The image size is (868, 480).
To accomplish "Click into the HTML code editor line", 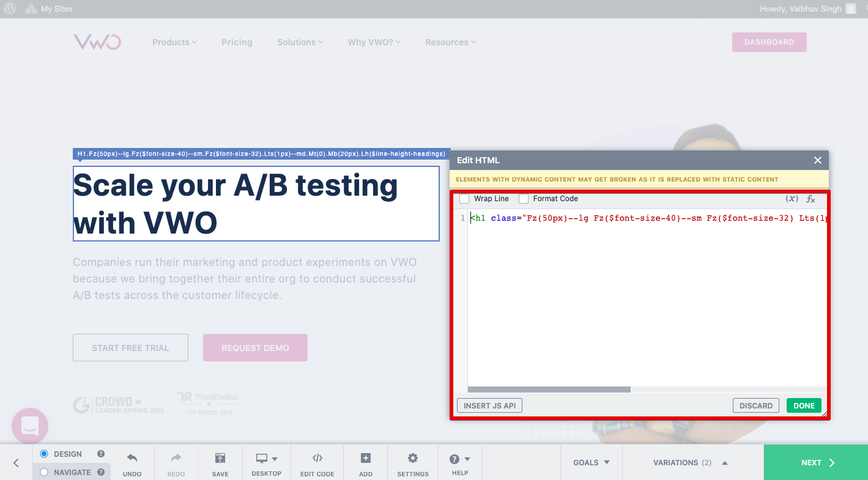I will [x=647, y=218].
